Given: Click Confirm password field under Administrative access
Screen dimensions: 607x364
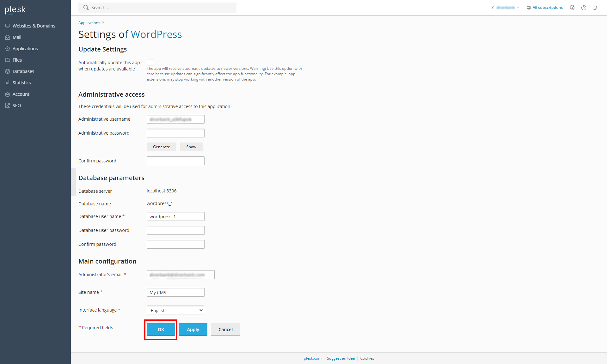Looking at the screenshot, I should pos(175,161).
